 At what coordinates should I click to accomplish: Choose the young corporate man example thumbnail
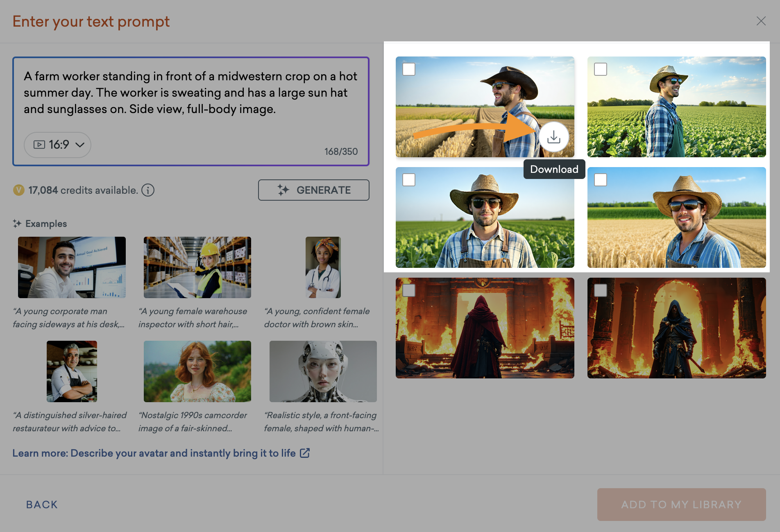72,267
